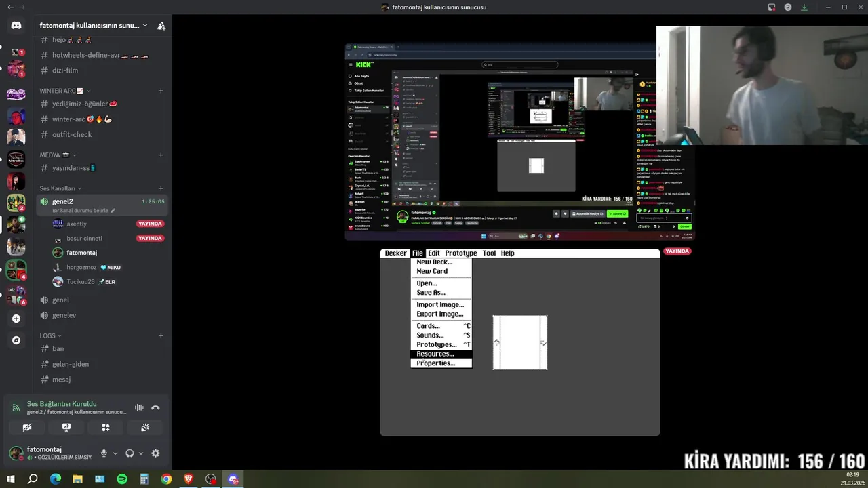Choose Import Image... in File menu
Screen dimensions: 868x488
(441, 304)
